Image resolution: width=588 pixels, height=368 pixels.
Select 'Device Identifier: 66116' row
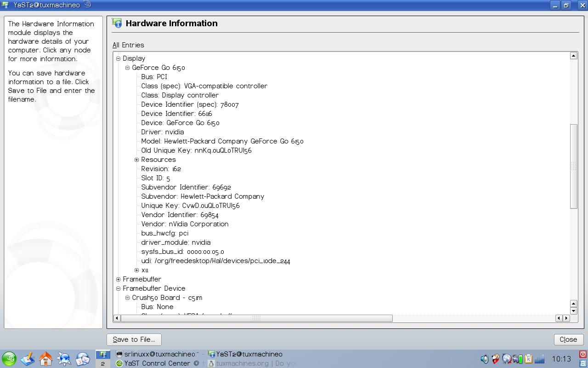pyautogui.click(x=176, y=114)
